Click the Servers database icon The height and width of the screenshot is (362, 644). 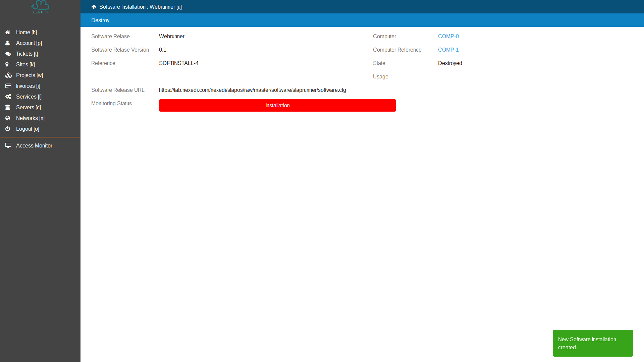click(8, 107)
